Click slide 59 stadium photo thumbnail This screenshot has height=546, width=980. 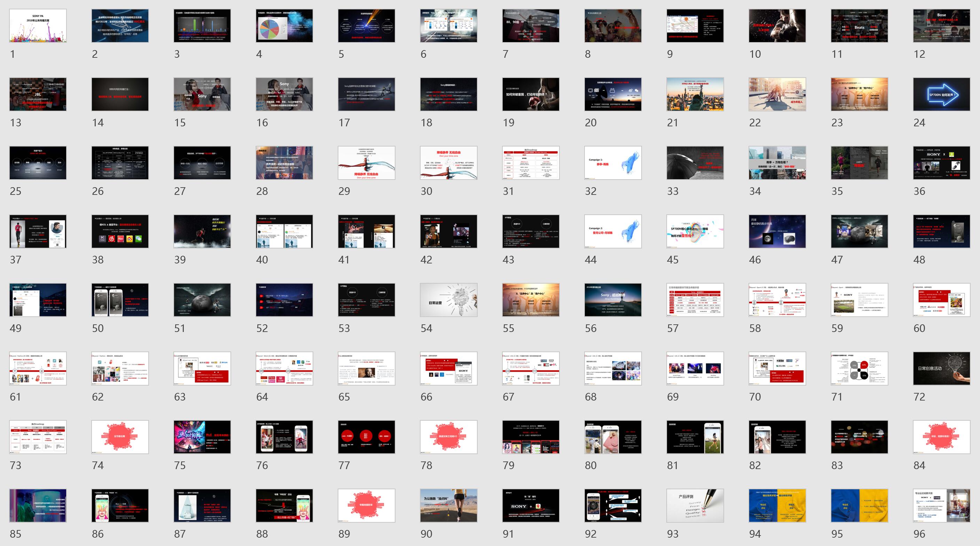point(860,300)
